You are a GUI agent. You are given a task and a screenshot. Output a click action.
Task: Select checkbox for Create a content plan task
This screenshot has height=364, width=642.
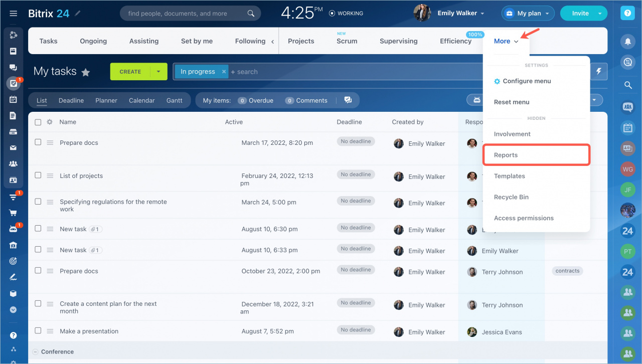(x=38, y=303)
